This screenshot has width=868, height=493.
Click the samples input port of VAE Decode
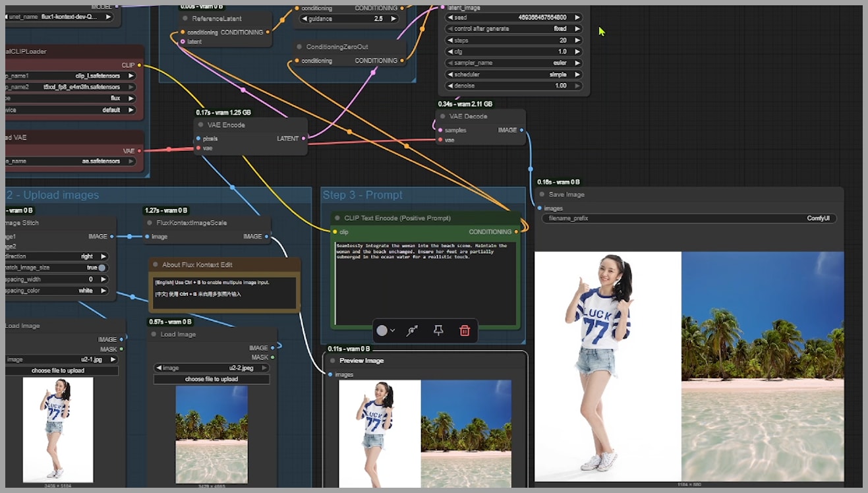click(x=440, y=130)
